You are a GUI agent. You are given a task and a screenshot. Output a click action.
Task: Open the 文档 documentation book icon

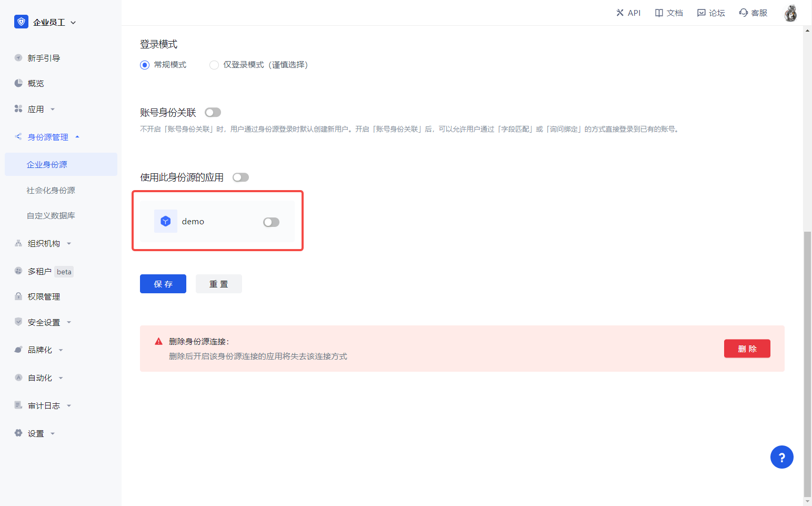[x=659, y=13]
